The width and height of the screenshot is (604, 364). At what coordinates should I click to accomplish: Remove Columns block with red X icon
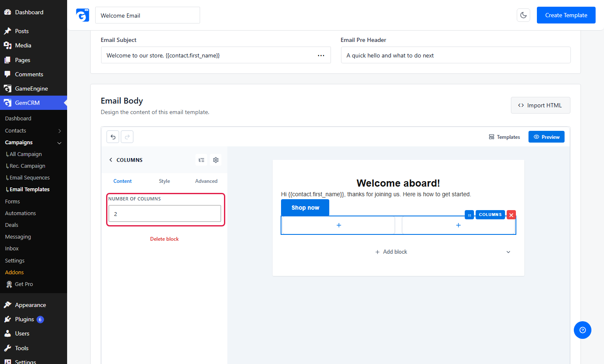click(511, 215)
